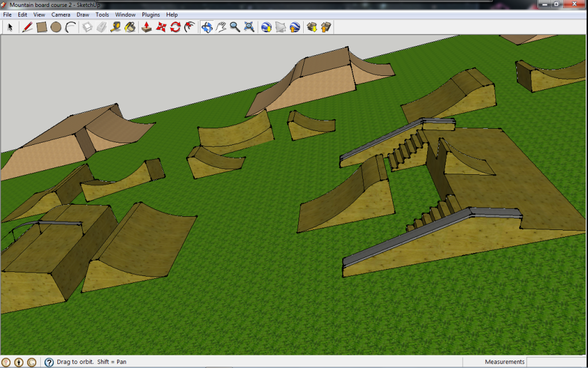588x368 pixels.
Task: Click the Get Models download icon
Action: point(312,27)
